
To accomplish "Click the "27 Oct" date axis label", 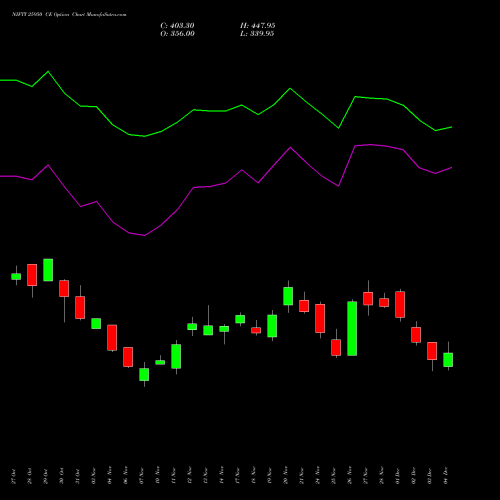I will click(14, 476).
